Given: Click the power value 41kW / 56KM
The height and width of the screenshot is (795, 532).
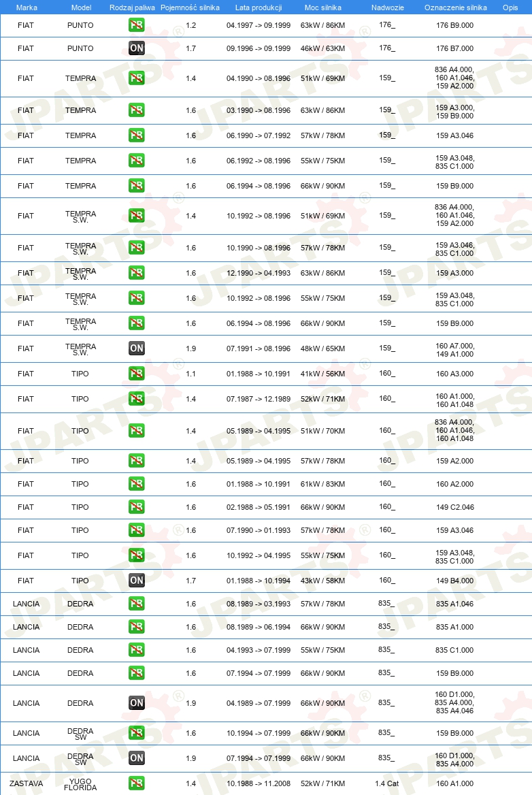Looking at the screenshot, I should 322,374.
